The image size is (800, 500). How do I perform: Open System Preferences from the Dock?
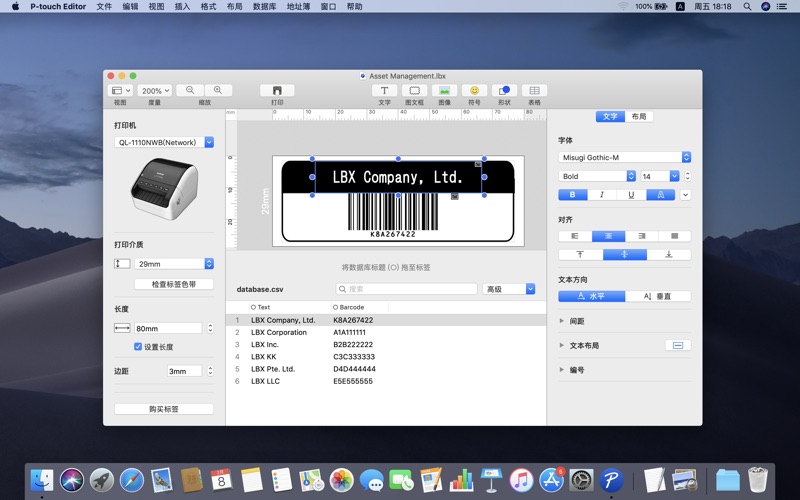coord(582,480)
